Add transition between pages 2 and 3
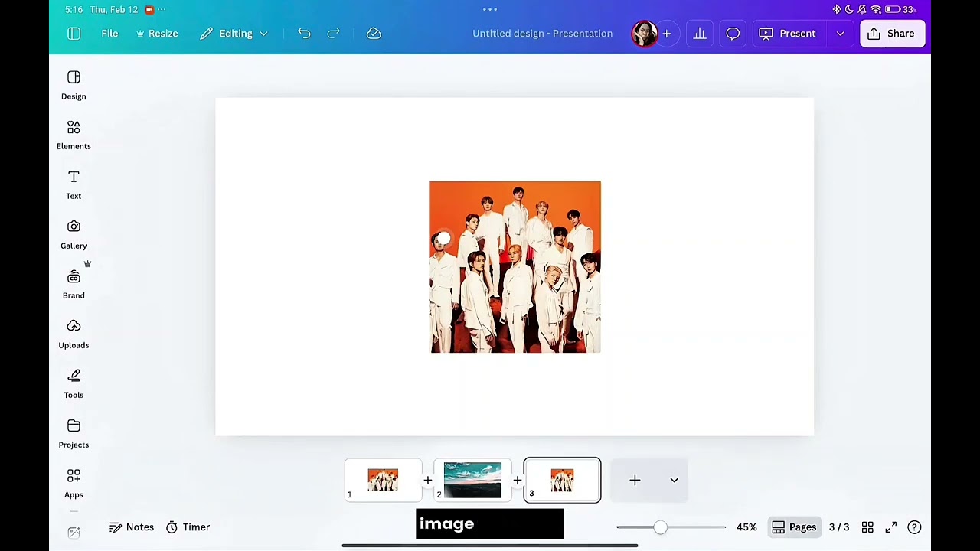The image size is (980, 551). pos(518,481)
